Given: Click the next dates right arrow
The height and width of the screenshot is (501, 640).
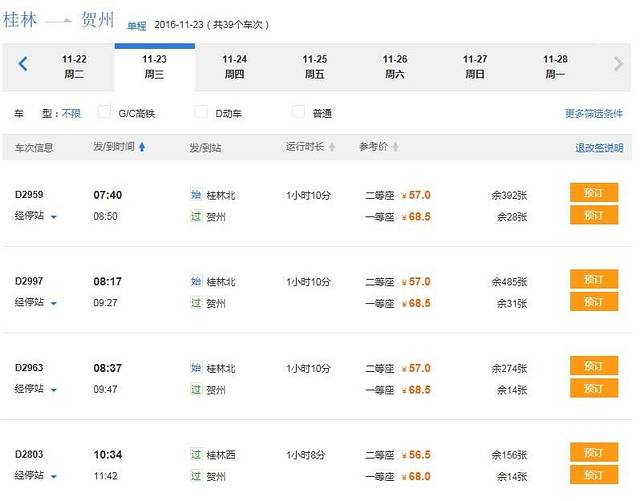Looking at the screenshot, I should (x=618, y=65).
